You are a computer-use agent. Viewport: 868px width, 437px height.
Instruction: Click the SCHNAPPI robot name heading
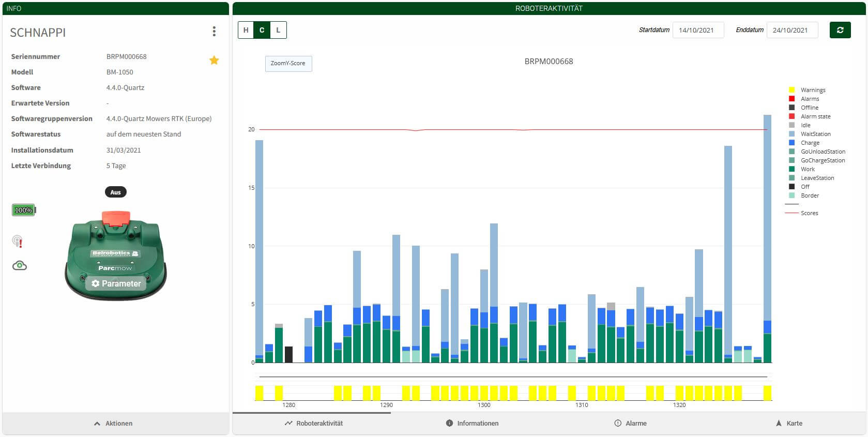tap(38, 33)
